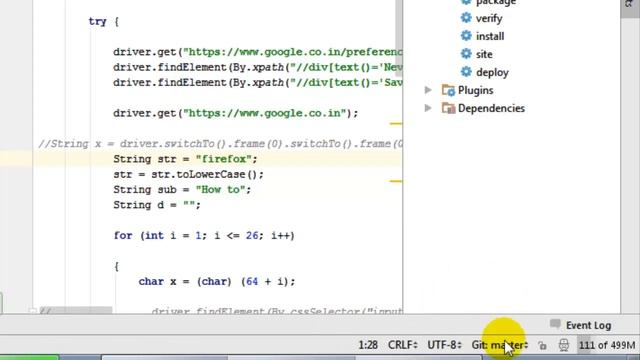Click the Plugins folder icon
The width and height of the screenshot is (640, 360).
(x=448, y=90)
